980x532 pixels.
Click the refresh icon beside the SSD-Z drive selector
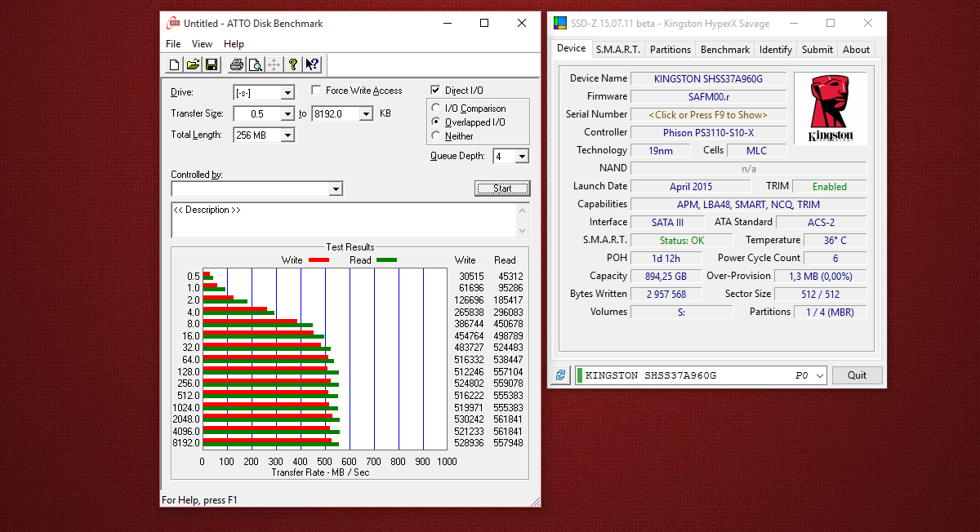pyautogui.click(x=560, y=375)
